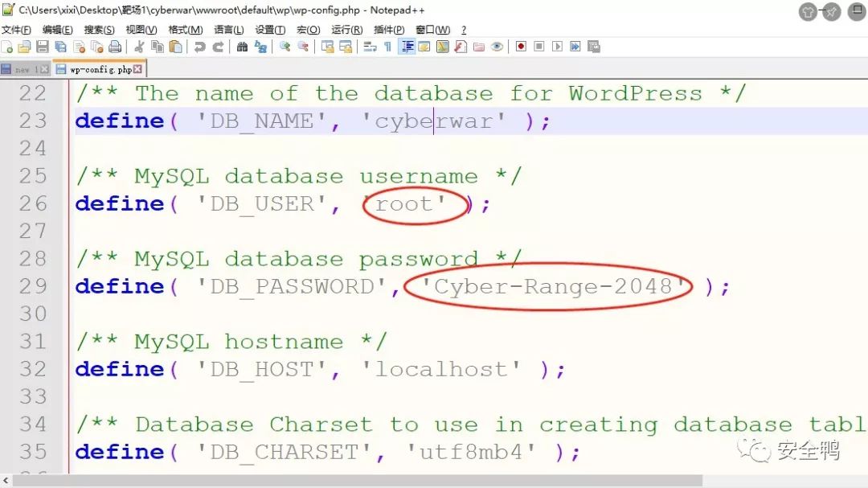Toggle word wrap toolbar icon
This screenshot has width=868, height=488.
[370, 47]
